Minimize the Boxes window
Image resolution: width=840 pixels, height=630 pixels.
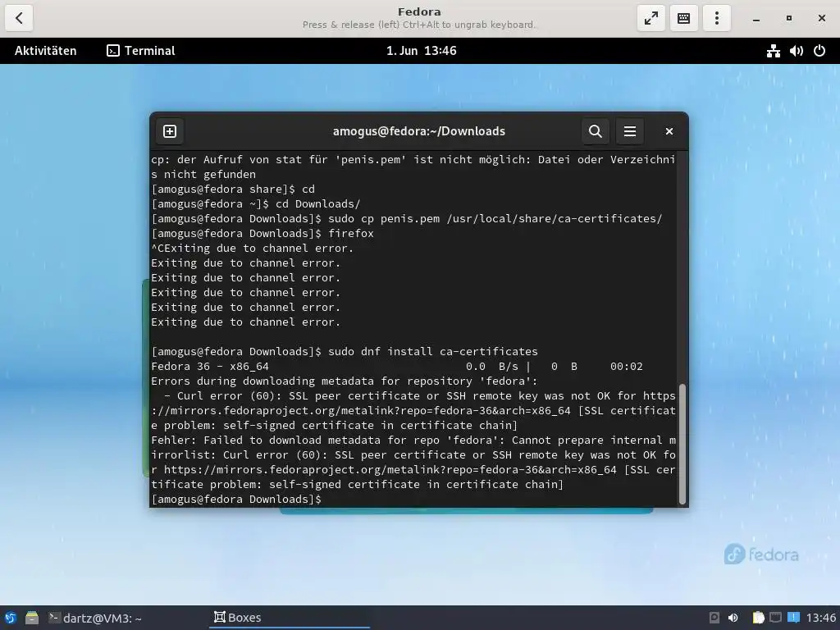tap(756, 18)
